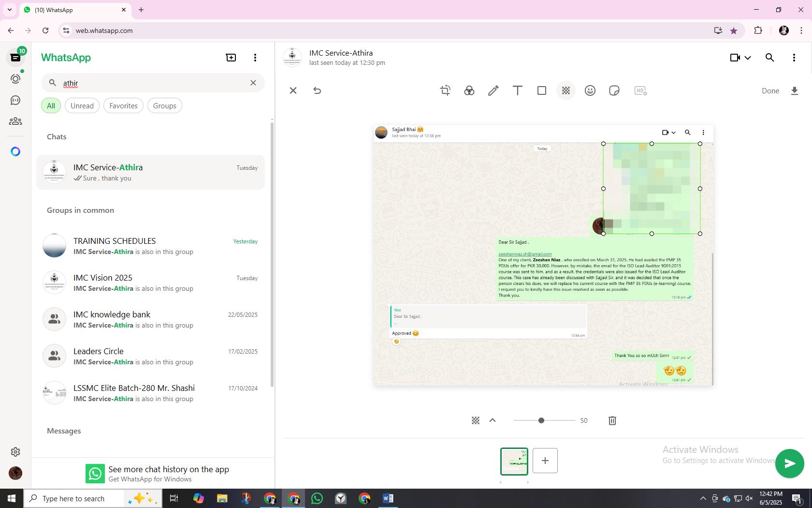Image resolution: width=812 pixels, height=508 pixels.
Task: Select the Unread filter tab
Action: tap(82, 106)
